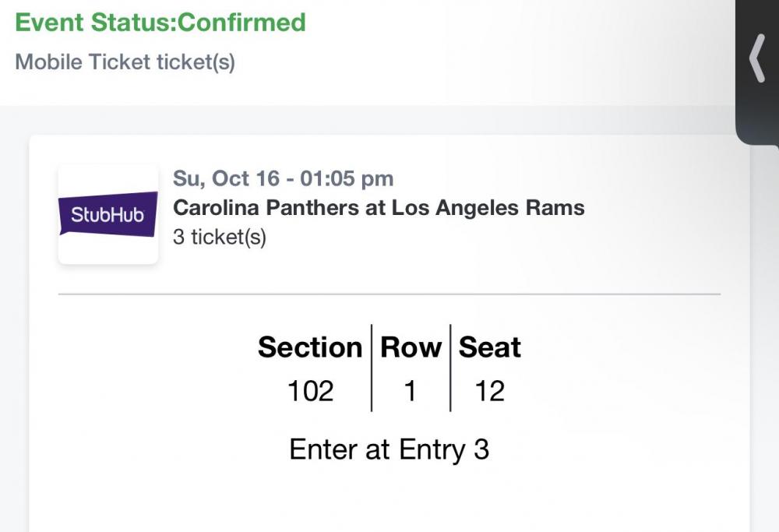Select the Mobile Ticket ticket(s) text
Viewport: 779px width, 532px height.
point(125,62)
